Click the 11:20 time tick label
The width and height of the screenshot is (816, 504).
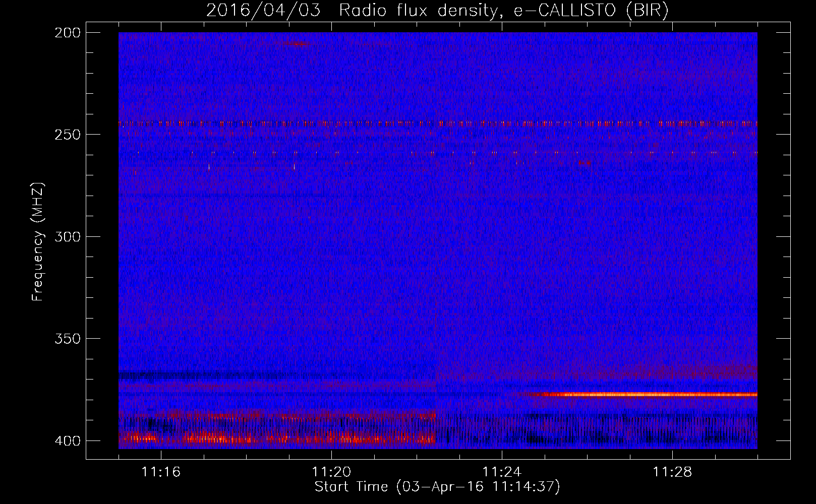coord(331,472)
